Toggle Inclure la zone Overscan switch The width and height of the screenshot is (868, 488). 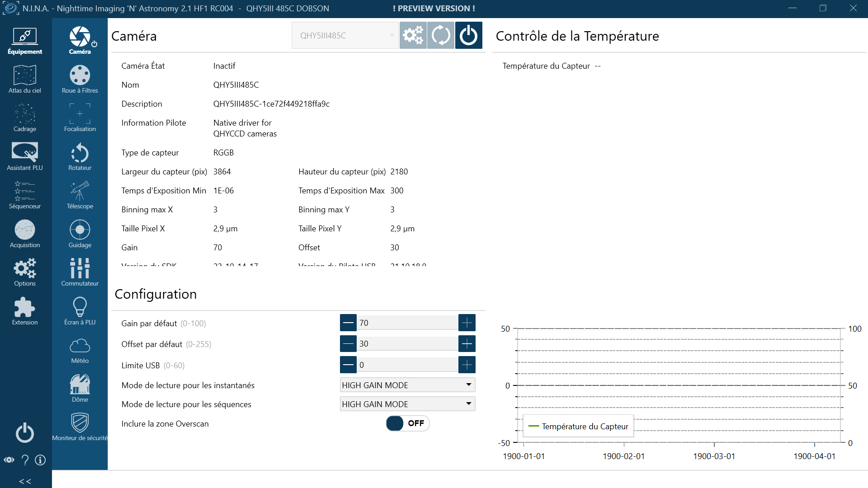407,423
